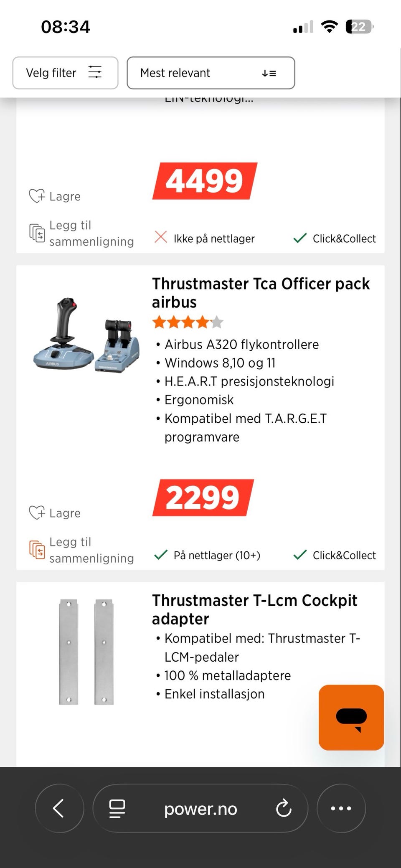
Task: Open the browser more options menu
Action: click(341, 808)
